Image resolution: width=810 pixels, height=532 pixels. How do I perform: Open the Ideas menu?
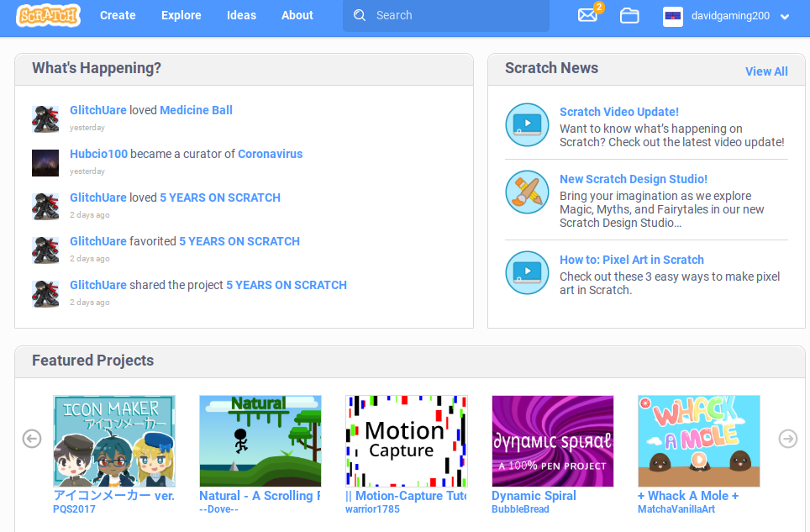[241, 15]
